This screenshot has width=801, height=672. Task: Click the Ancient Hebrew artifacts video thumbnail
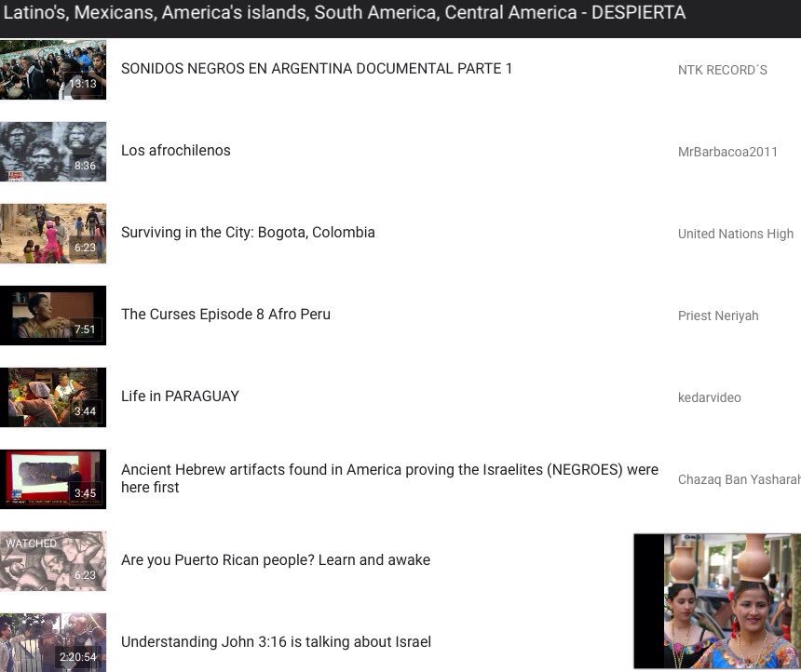pyautogui.click(x=53, y=479)
